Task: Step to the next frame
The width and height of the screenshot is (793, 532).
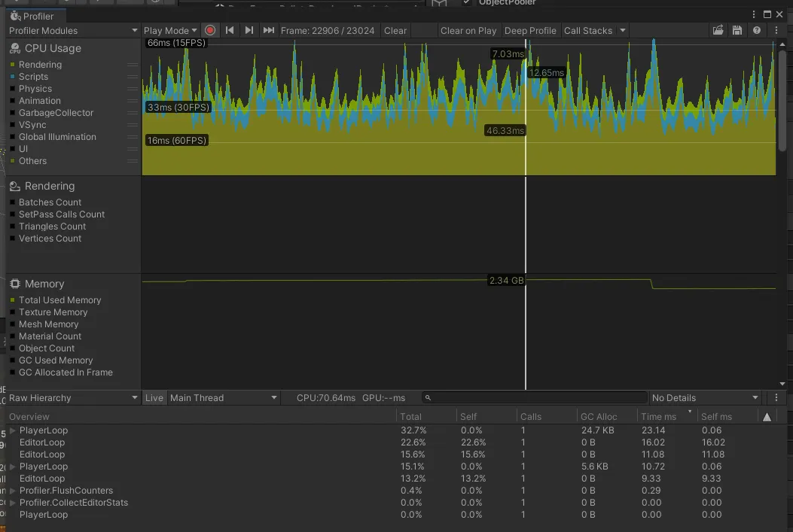Action: (x=249, y=31)
